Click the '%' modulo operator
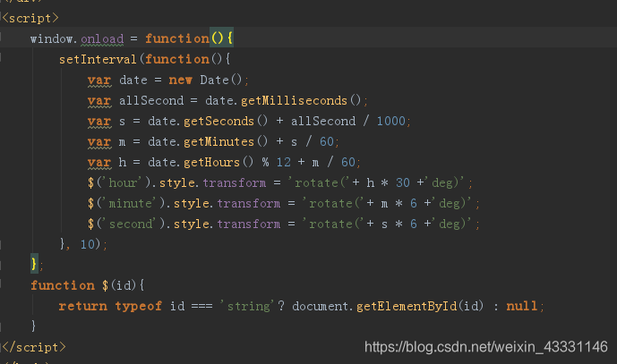This screenshot has width=617, height=364. click(266, 162)
